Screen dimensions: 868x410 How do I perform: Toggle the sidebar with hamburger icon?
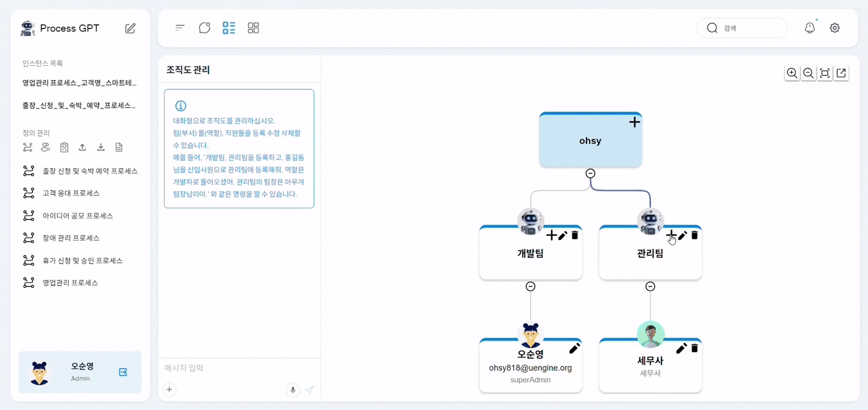(x=180, y=28)
